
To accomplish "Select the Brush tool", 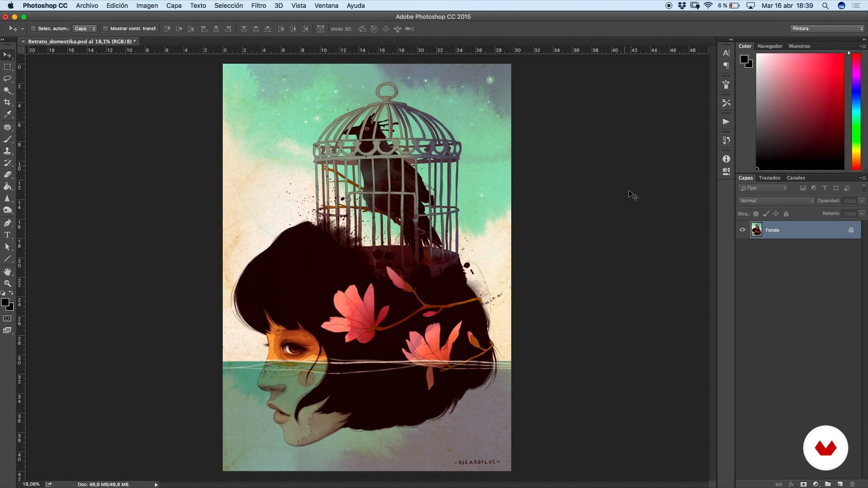I will pyautogui.click(x=7, y=139).
